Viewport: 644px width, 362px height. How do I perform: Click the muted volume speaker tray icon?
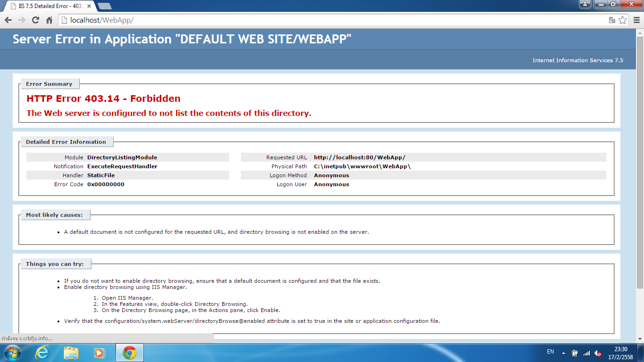click(598, 353)
